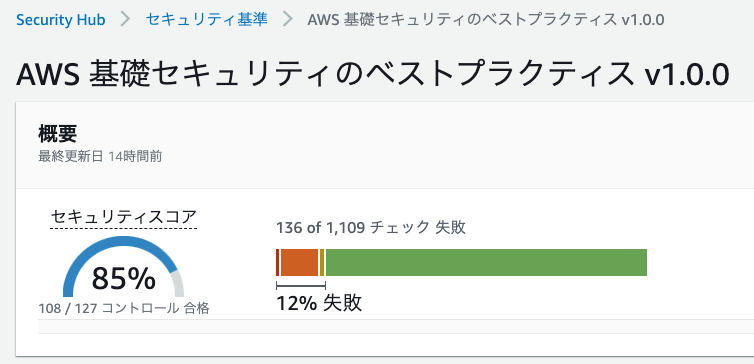Screen dimensions: 754x364
Task: Open the Security Hub breadcrumb link
Action: click(61, 20)
